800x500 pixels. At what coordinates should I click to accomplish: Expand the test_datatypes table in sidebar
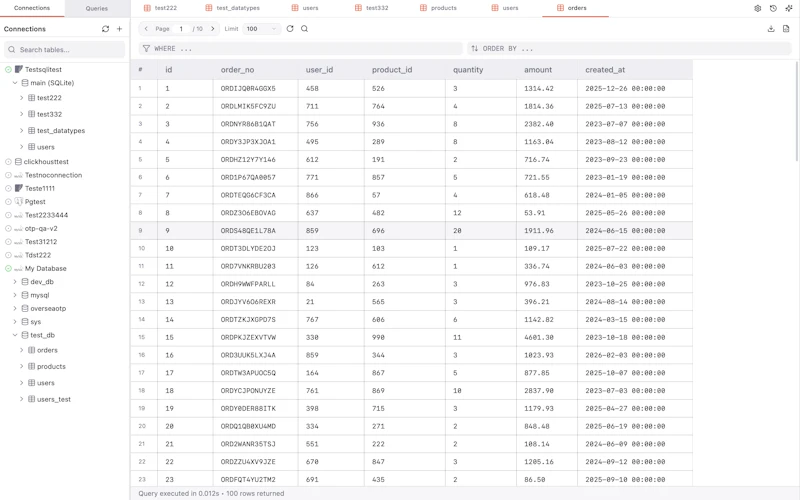21,131
